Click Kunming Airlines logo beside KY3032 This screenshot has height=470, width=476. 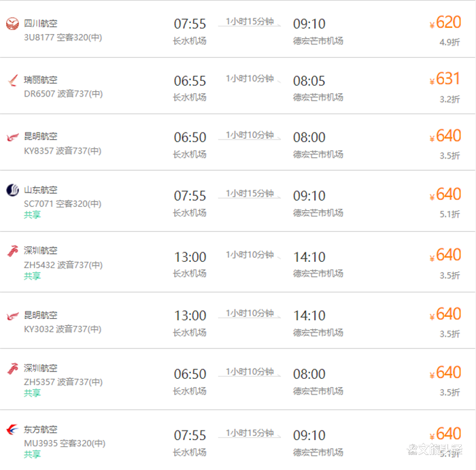point(13,316)
